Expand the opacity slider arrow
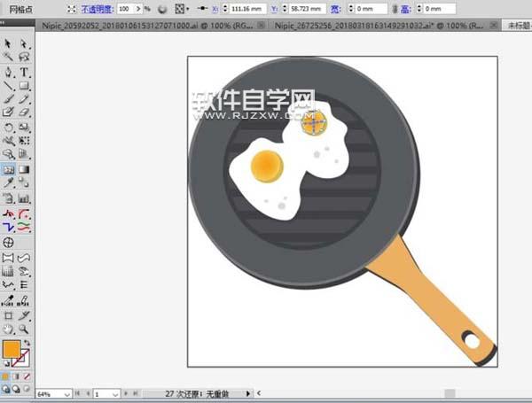Image resolution: width=532 pixels, height=403 pixels. pos(138,9)
